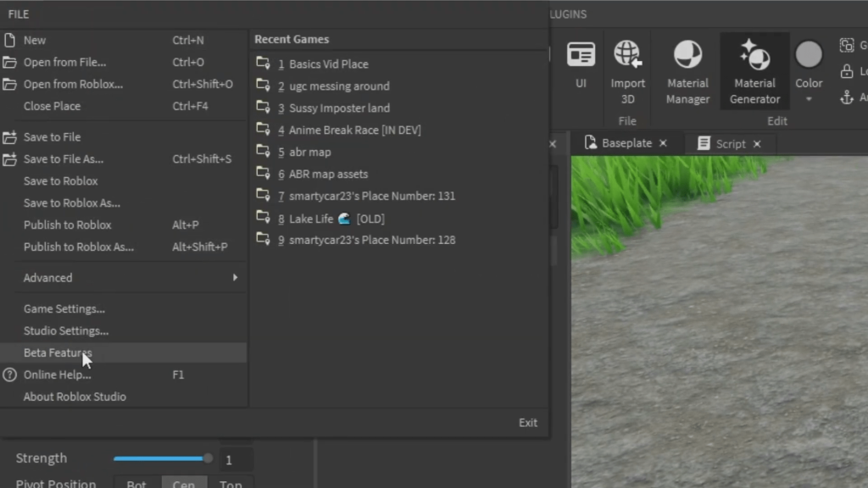Open Studio Settings...
The height and width of the screenshot is (488, 868).
tap(66, 331)
